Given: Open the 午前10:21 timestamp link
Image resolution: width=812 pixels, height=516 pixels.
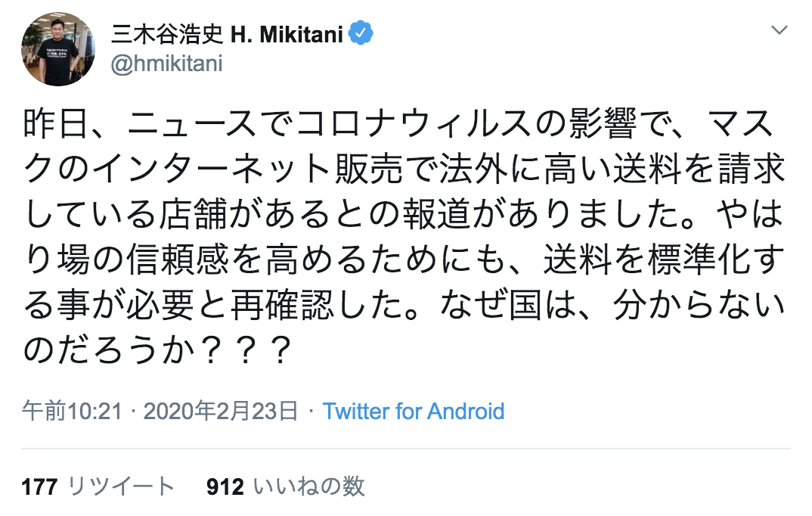Looking at the screenshot, I should point(72,412).
